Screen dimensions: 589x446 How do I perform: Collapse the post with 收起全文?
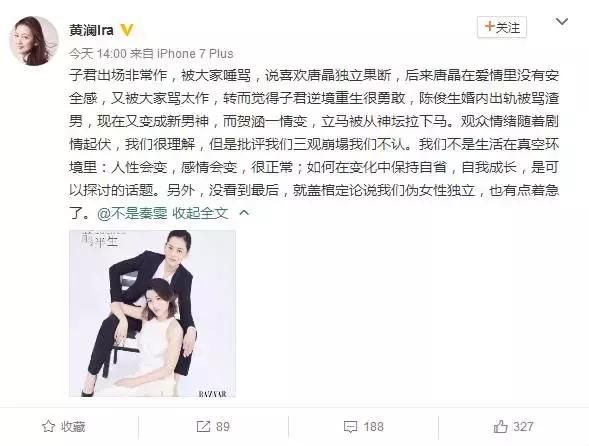tap(200, 213)
